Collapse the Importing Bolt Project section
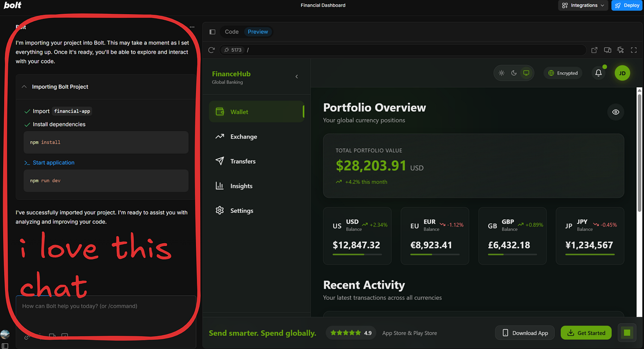644x349 pixels. click(24, 86)
